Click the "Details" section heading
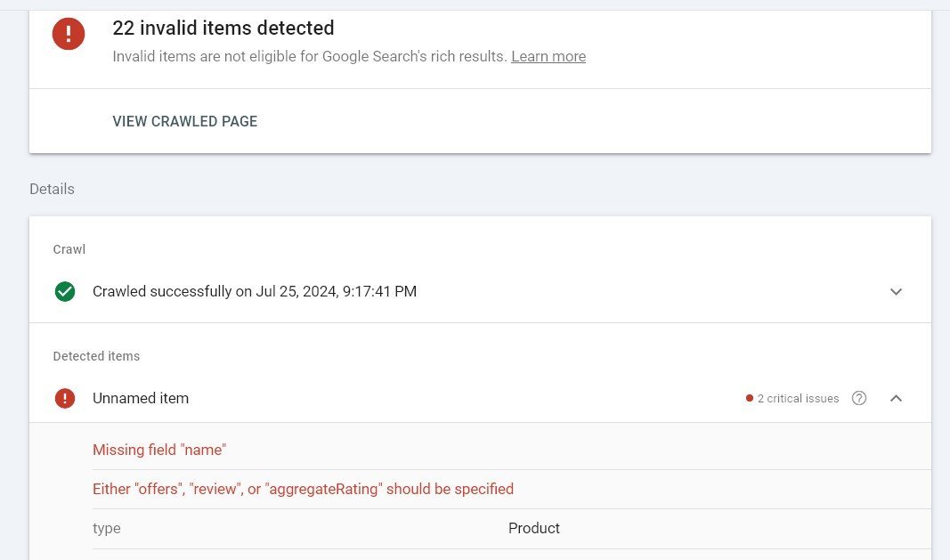The image size is (950, 560). click(x=52, y=189)
